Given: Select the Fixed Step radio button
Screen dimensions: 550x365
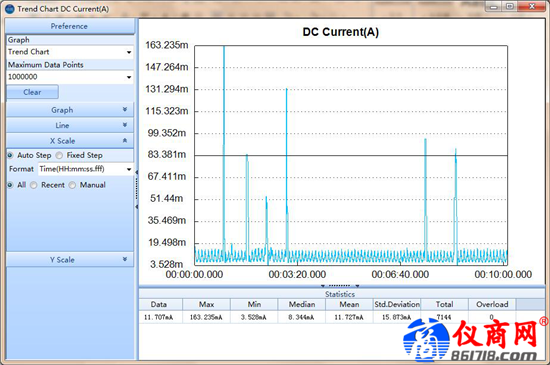Looking at the screenshot, I should pyautogui.click(x=59, y=155).
